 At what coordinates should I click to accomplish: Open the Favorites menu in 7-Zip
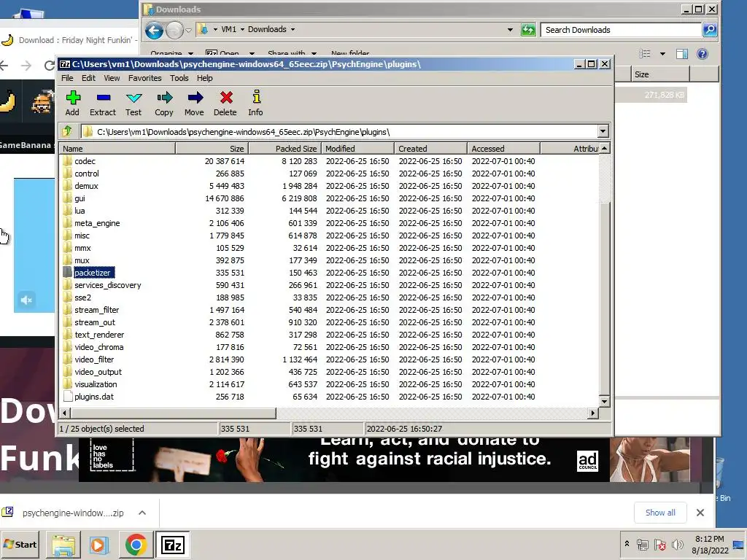coord(145,78)
